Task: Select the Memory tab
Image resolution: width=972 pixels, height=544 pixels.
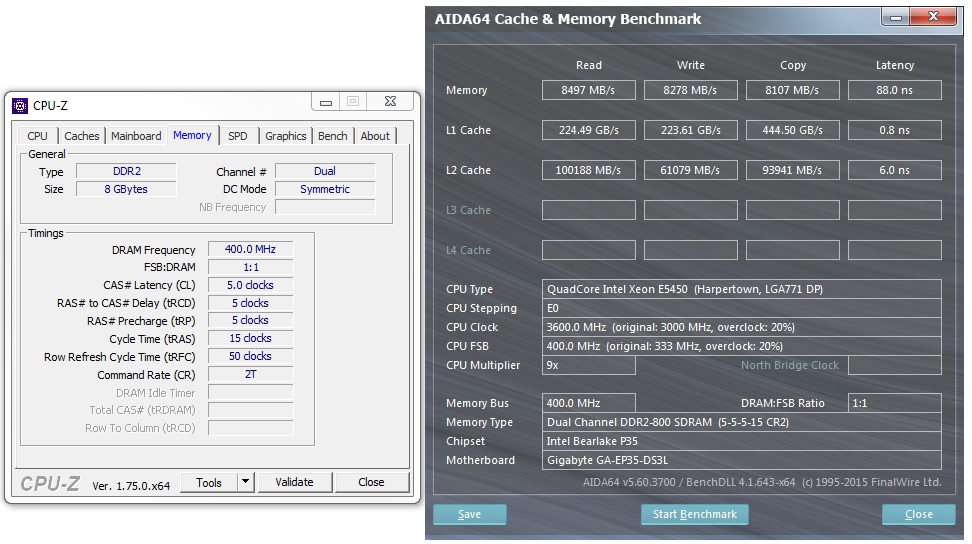Action: click(192, 135)
